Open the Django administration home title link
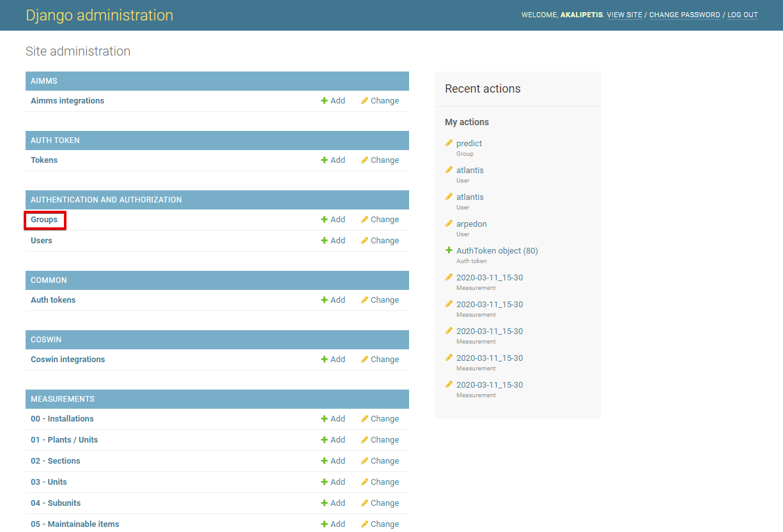The image size is (783, 532). [99, 15]
